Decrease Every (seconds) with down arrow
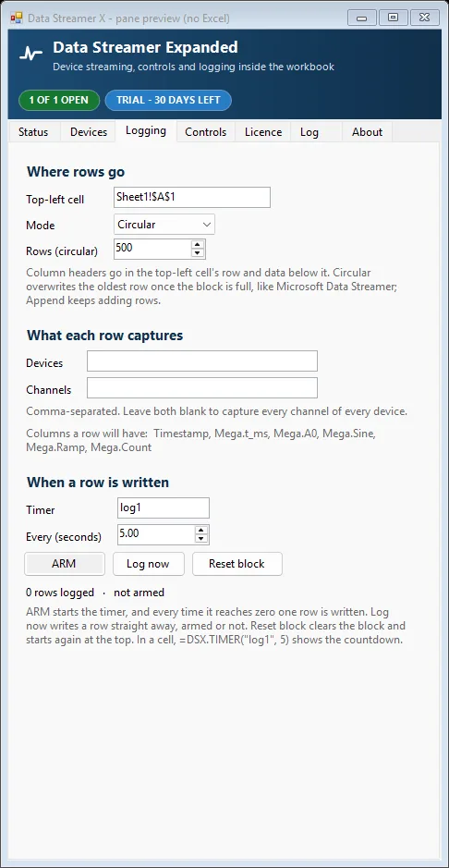 pyautogui.click(x=201, y=539)
